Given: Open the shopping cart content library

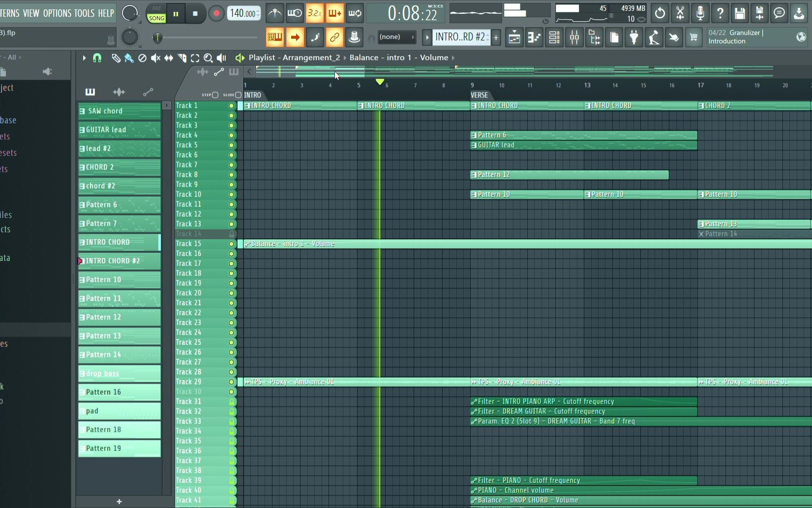Looking at the screenshot, I should (693, 37).
